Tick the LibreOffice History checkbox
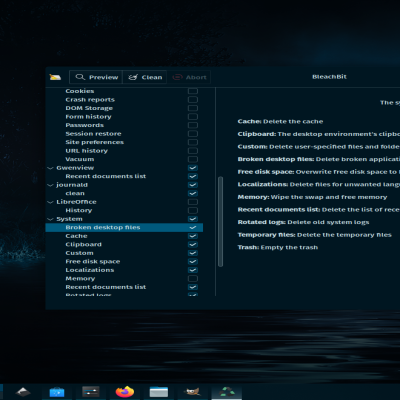This screenshot has height=400, width=400. tap(193, 210)
